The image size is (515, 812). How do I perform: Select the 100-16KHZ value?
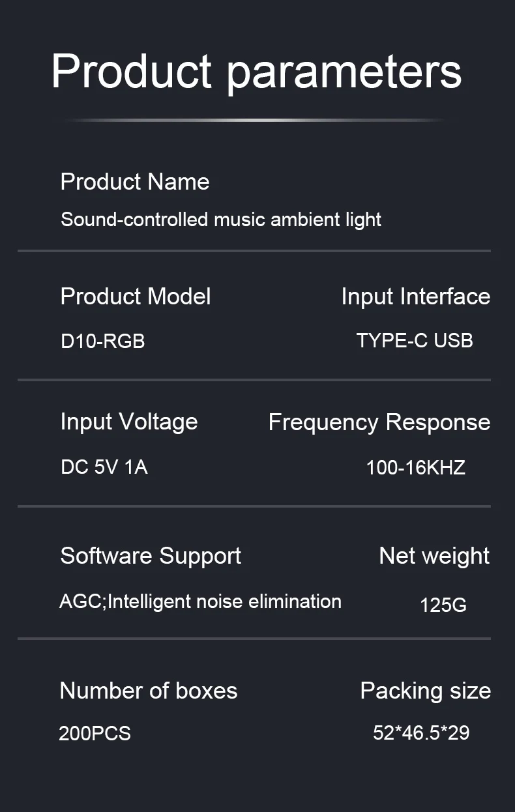point(415,467)
